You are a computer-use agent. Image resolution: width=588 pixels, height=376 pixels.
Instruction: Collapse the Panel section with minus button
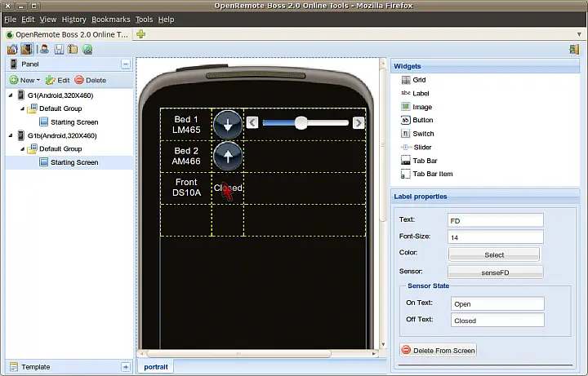[126, 64]
